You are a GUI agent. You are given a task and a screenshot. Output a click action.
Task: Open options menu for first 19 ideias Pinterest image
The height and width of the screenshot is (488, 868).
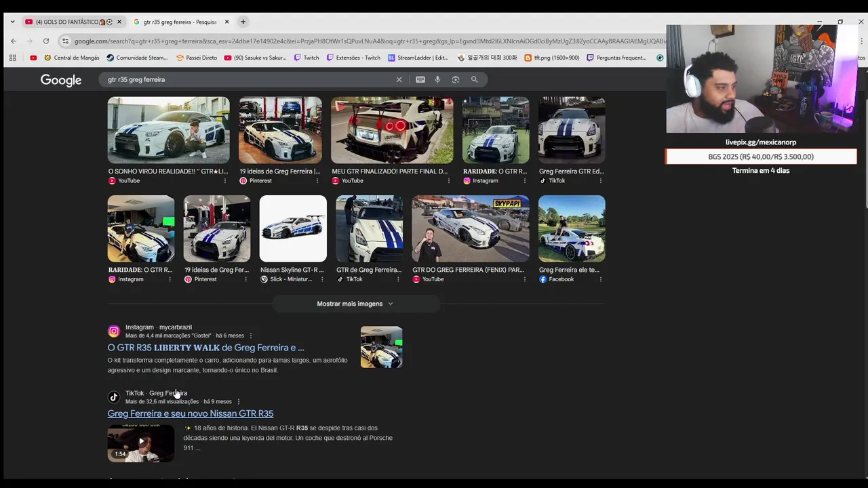317,181
